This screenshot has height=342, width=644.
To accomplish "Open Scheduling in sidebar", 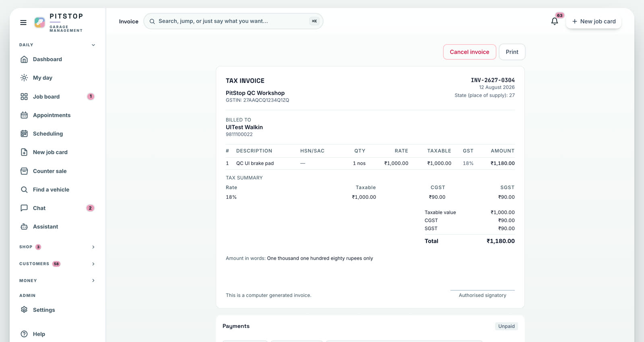I will 57,134.
